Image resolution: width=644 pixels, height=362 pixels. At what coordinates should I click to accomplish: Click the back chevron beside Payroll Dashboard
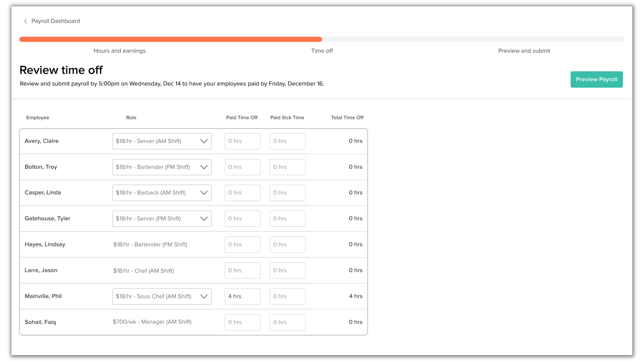(25, 21)
